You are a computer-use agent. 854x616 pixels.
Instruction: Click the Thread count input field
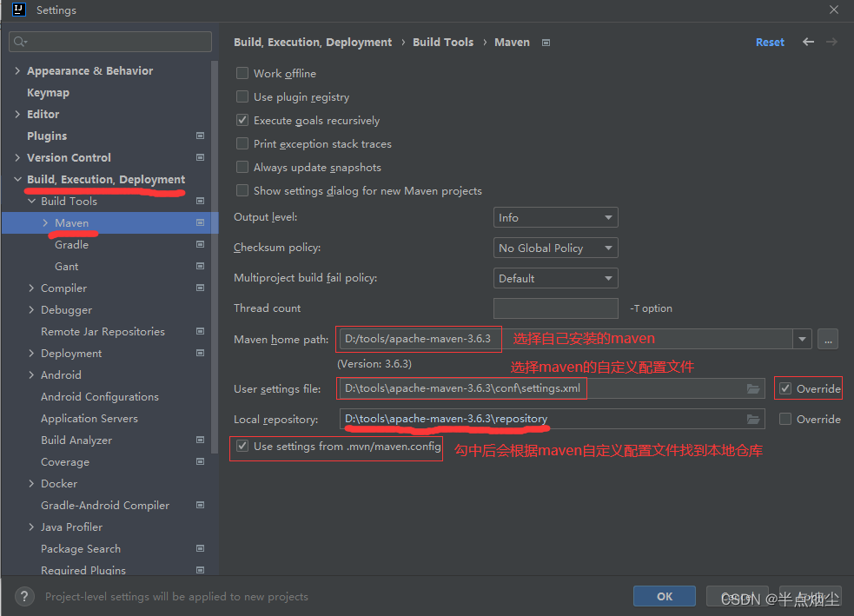[555, 308]
